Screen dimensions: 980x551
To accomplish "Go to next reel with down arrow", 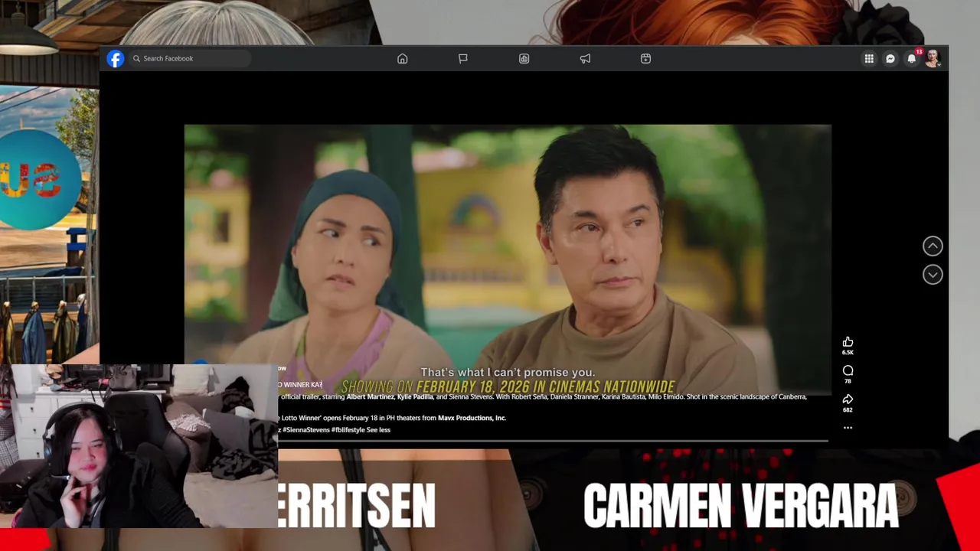I will click(933, 275).
